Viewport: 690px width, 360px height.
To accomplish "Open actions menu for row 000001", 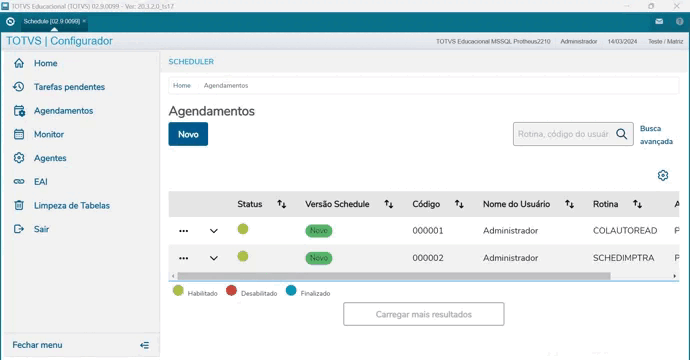I will [184, 231].
